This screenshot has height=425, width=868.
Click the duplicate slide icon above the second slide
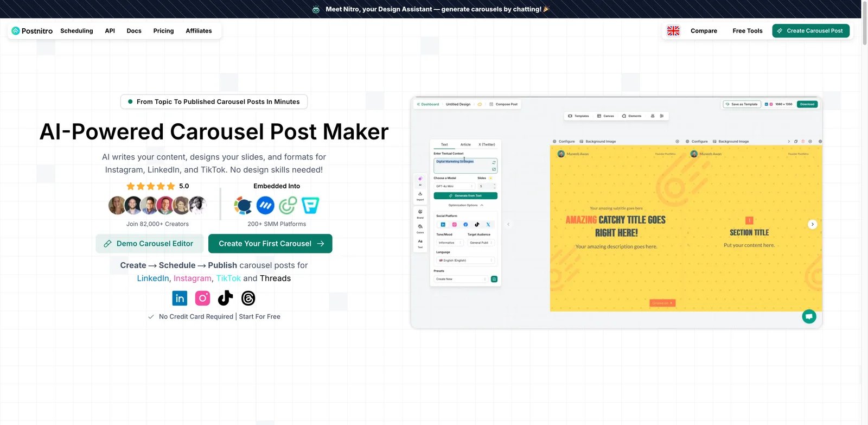click(796, 141)
